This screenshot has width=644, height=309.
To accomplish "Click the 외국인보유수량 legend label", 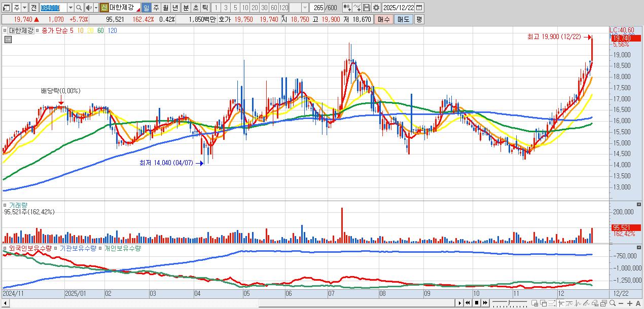I will coord(30,248).
